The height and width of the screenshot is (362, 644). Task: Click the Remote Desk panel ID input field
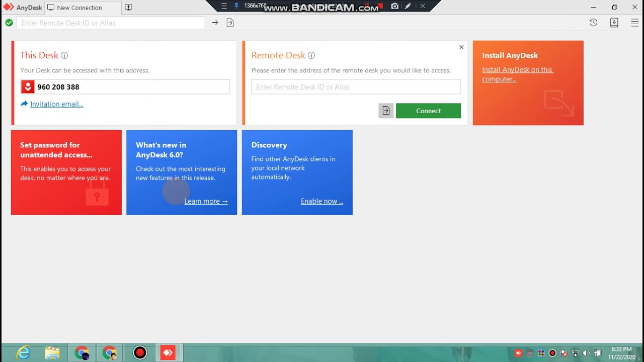(x=356, y=87)
